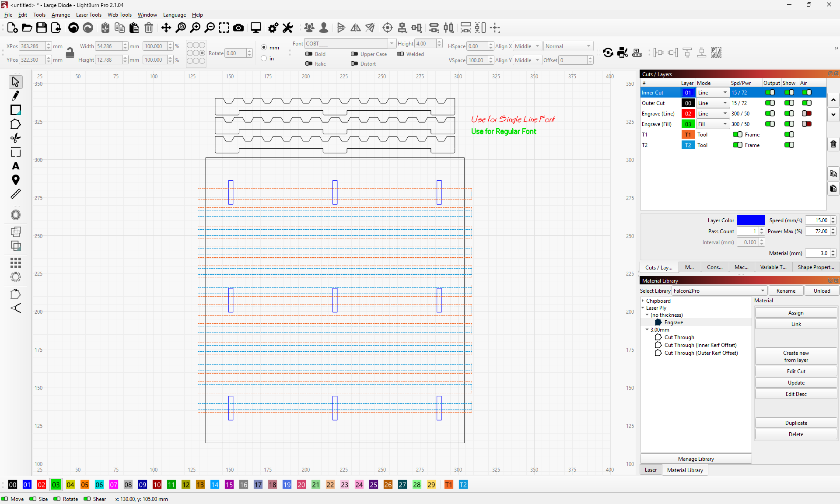Switch to the Variable Text tab
Screen dimensions: 840x504
pyautogui.click(x=773, y=267)
